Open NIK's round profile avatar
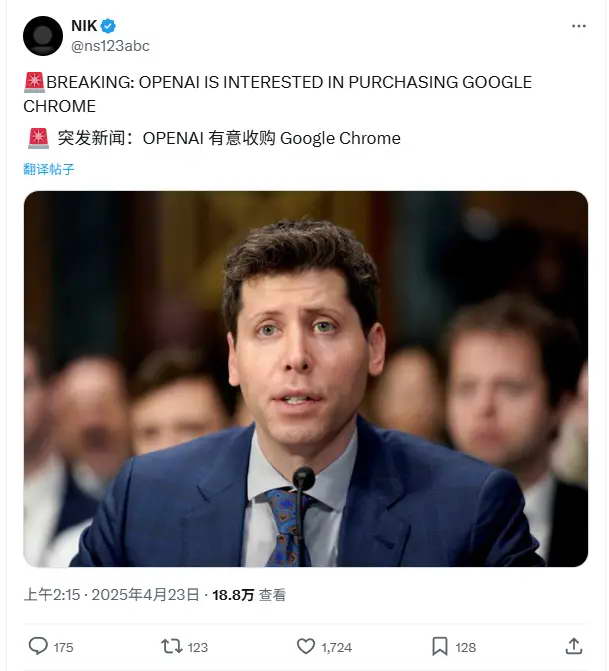609x671 pixels. [43, 36]
